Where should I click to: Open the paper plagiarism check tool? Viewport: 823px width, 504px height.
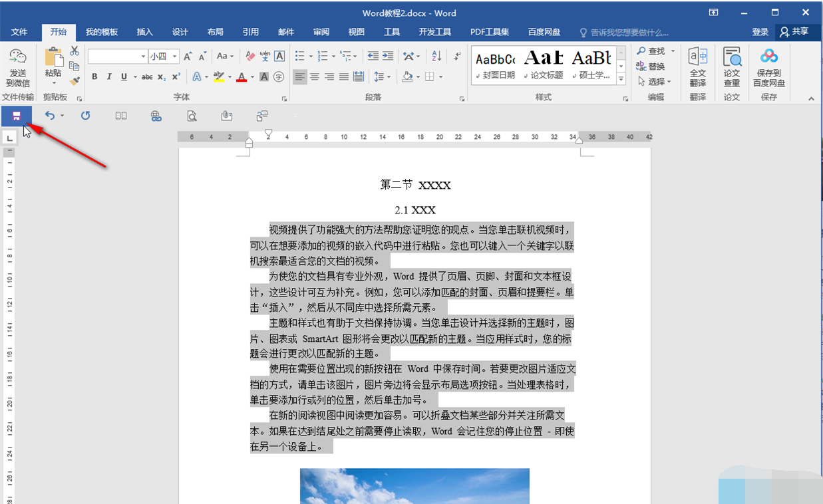[x=732, y=66]
